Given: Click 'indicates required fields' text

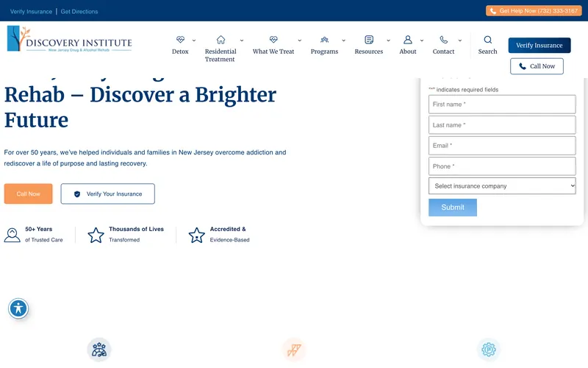Looking at the screenshot, I should click(467, 90).
